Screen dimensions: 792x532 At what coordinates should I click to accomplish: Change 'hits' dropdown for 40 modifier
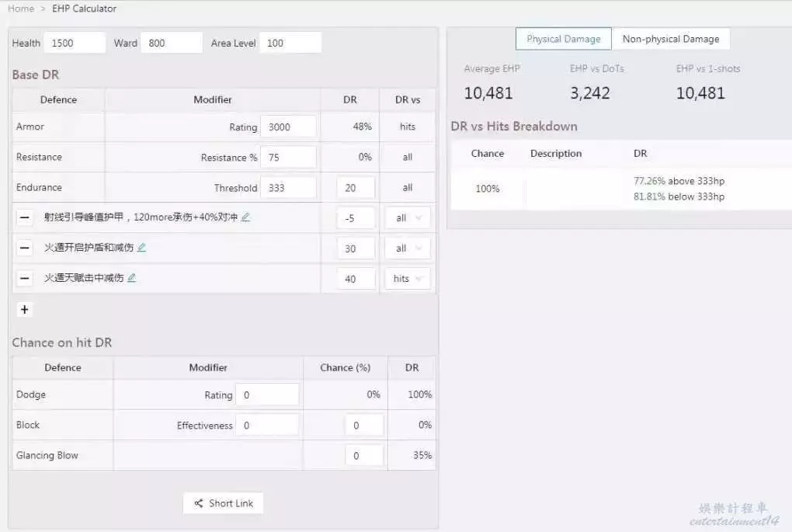[x=408, y=279]
